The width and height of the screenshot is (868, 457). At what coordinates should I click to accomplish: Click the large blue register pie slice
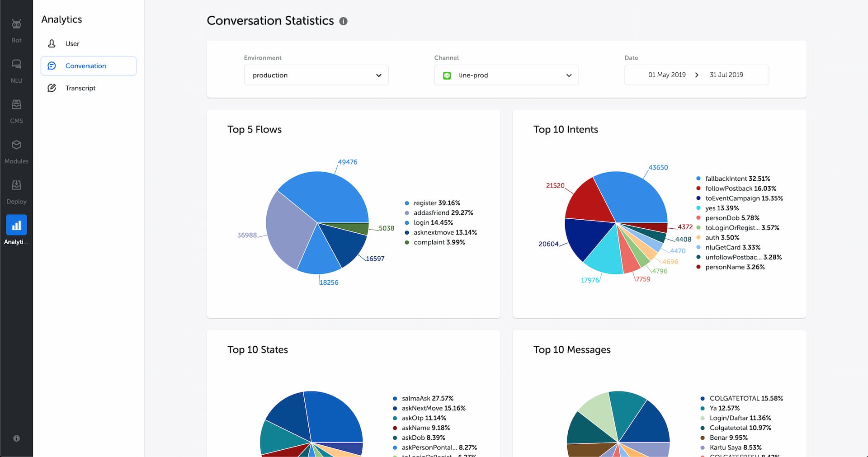click(329, 197)
